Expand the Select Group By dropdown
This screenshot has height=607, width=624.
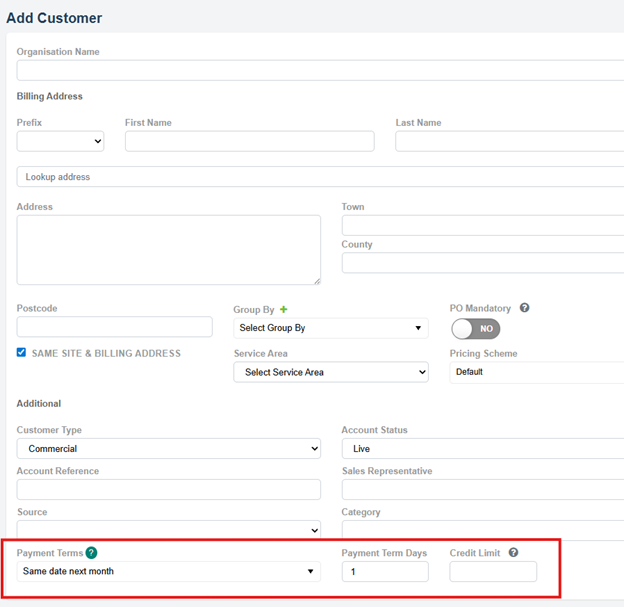click(330, 328)
